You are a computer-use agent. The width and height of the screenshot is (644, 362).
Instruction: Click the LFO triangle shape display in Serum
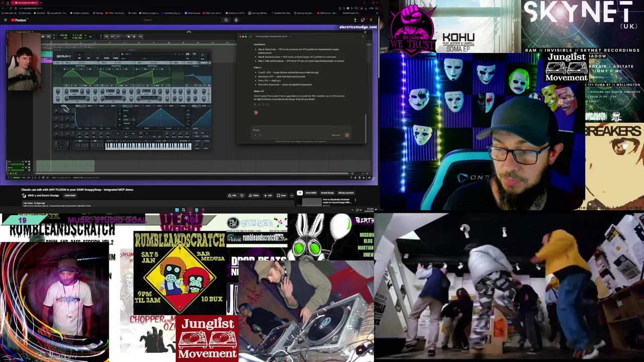coord(160,117)
